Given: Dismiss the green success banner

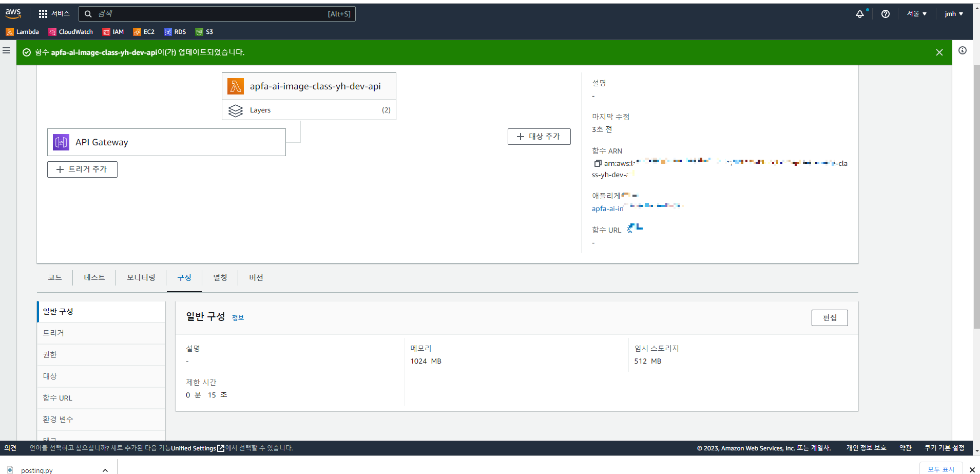Looking at the screenshot, I should coord(939,52).
